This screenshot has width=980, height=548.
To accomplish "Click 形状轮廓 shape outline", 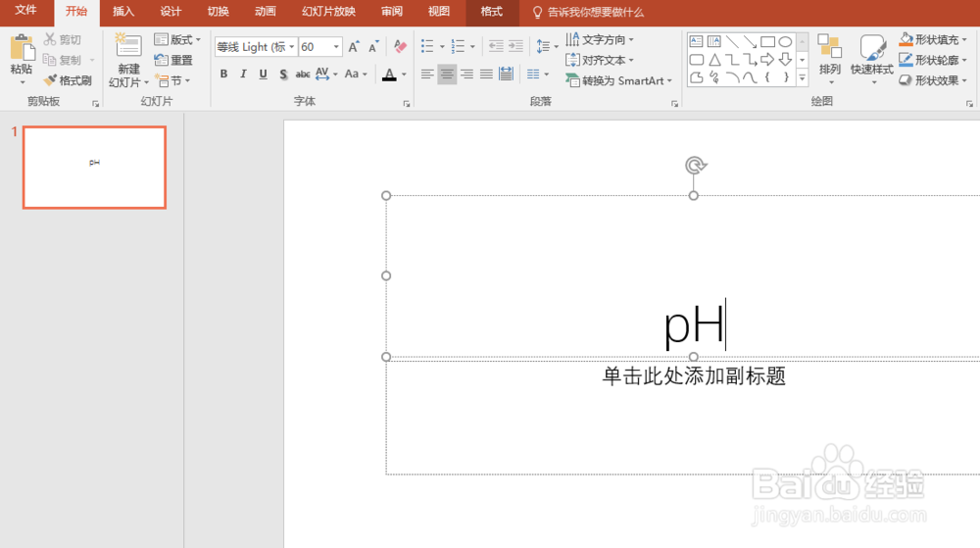I will (x=933, y=60).
